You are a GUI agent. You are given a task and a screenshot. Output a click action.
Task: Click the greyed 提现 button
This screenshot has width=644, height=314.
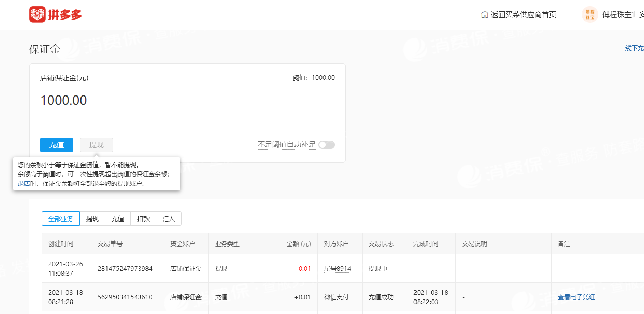(97, 145)
